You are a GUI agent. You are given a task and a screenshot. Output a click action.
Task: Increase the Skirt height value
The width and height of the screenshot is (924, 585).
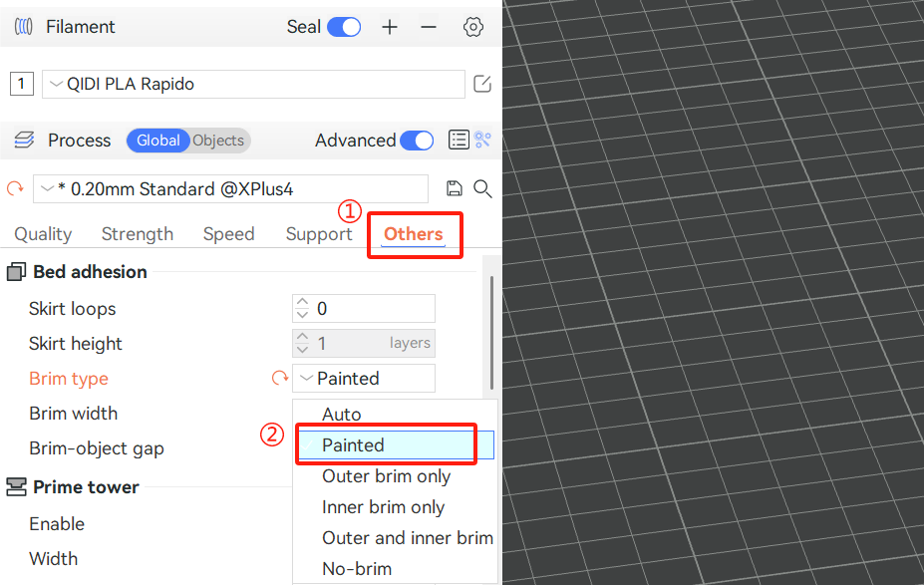pyautogui.click(x=302, y=337)
